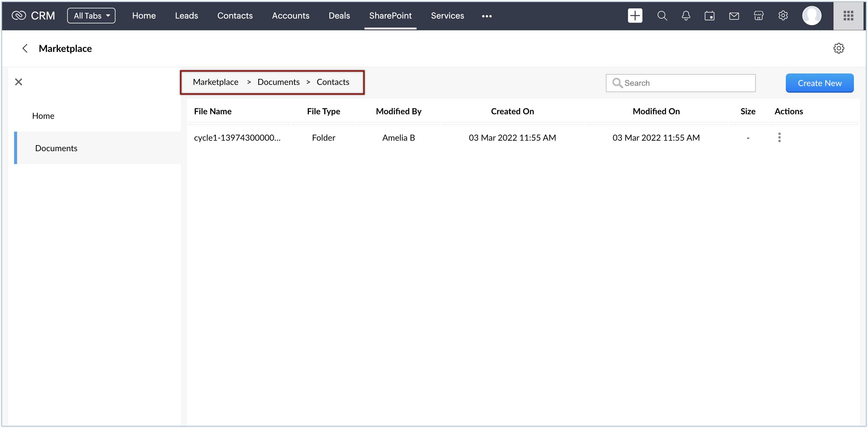Close the left sidebar with X
Viewport: 868px width, 428px height.
[19, 82]
